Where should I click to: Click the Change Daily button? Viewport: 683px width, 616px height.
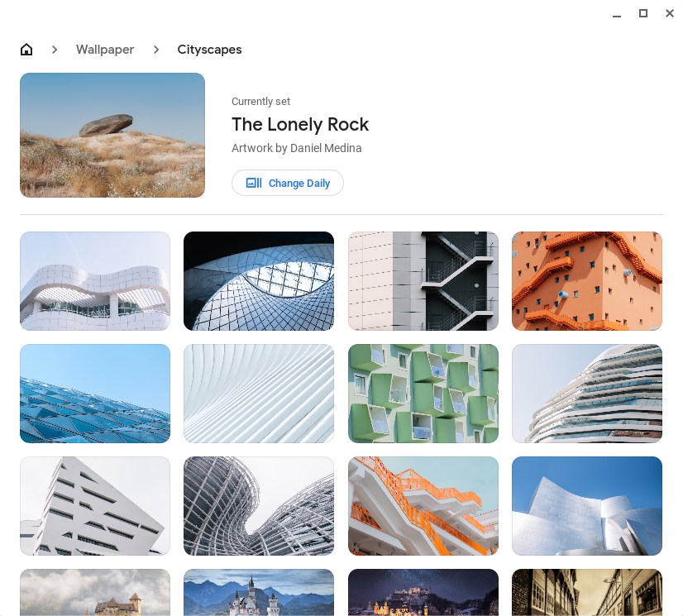click(288, 183)
